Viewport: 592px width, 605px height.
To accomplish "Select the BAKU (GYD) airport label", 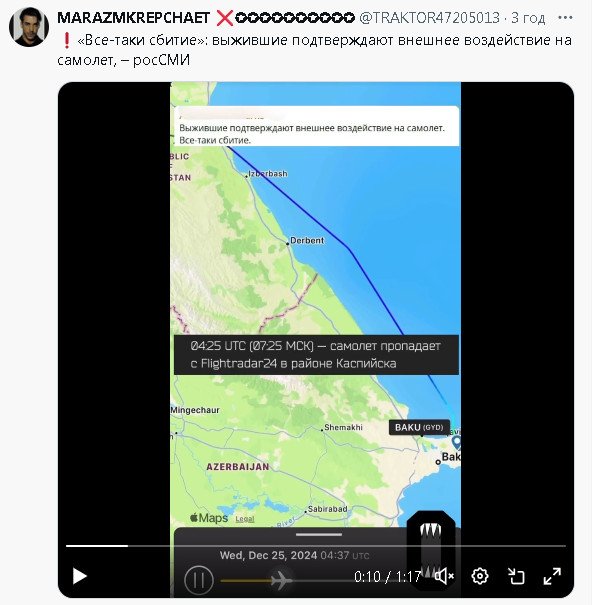I will coord(419,427).
